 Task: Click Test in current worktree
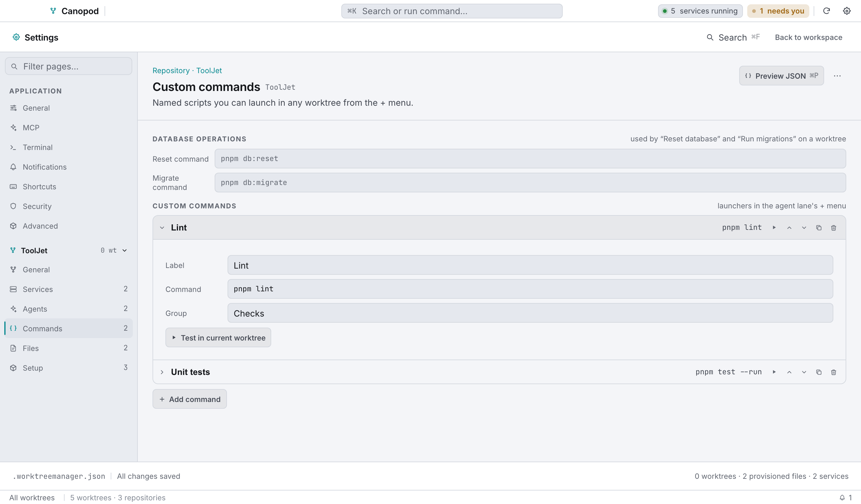coord(218,338)
